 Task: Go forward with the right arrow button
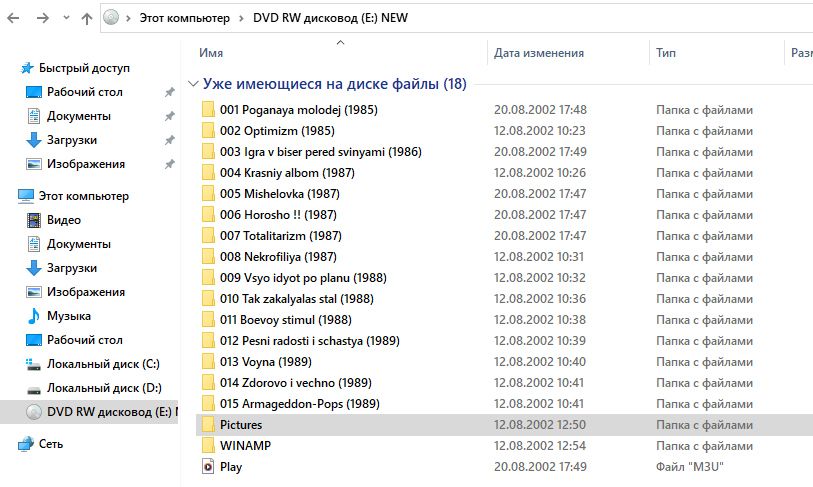point(43,18)
